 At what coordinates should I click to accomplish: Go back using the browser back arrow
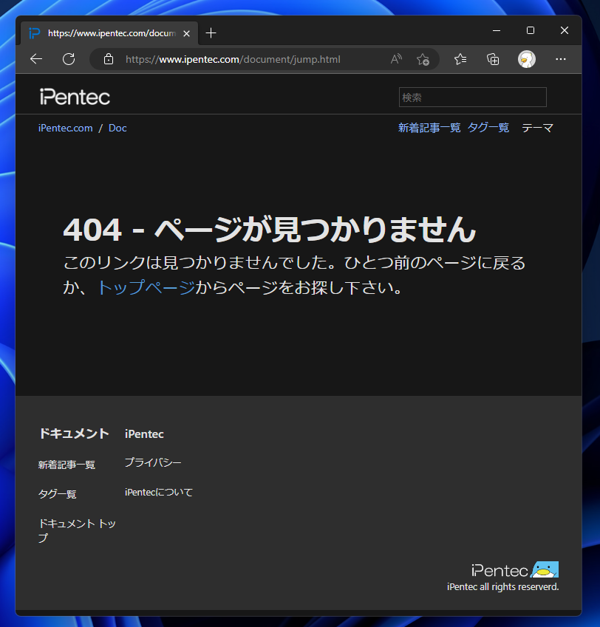pyautogui.click(x=36, y=59)
